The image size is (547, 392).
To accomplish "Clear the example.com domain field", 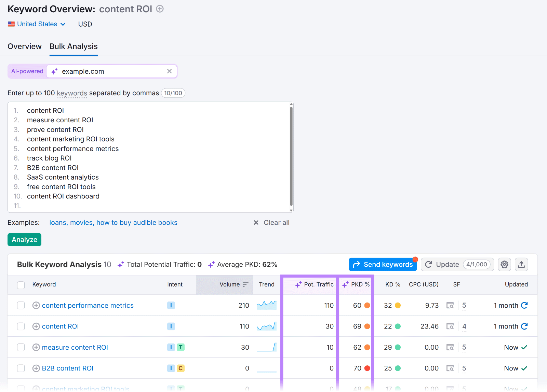I will point(169,71).
